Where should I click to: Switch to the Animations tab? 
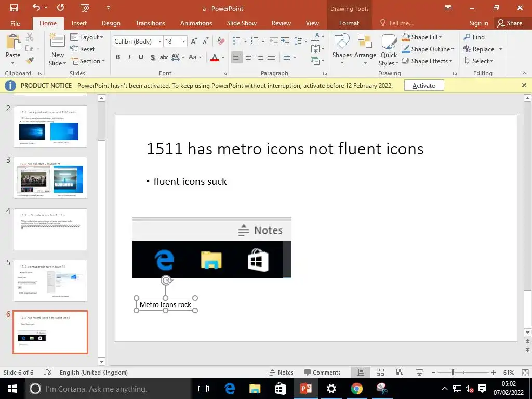[x=196, y=23]
